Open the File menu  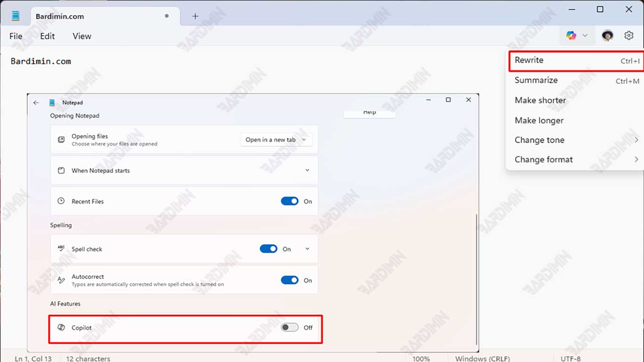coord(16,36)
